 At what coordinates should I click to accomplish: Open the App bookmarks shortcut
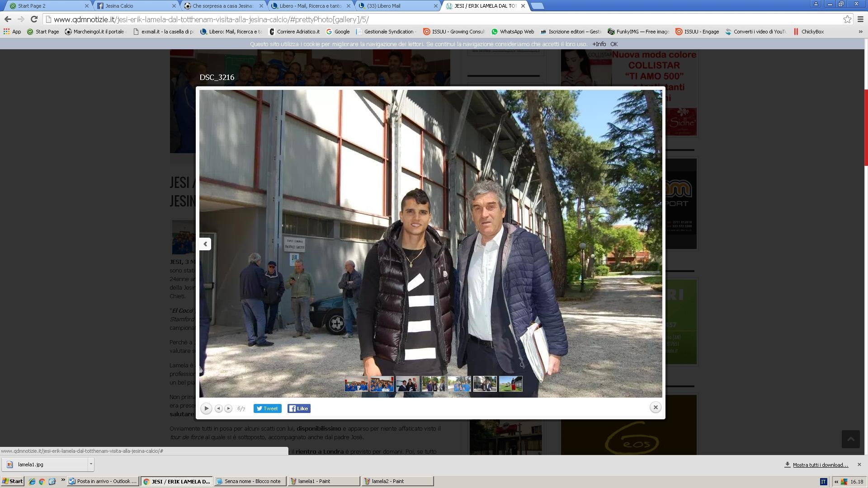pyautogui.click(x=12, y=32)
